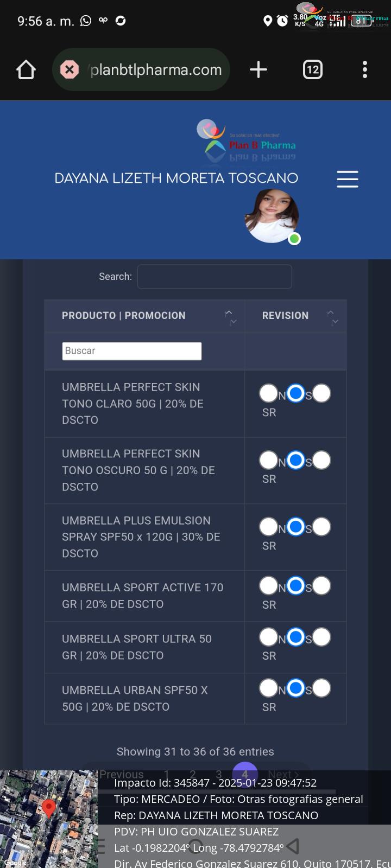Tap the browser home icon
391x868 pixels.
[x=26, y=69]
